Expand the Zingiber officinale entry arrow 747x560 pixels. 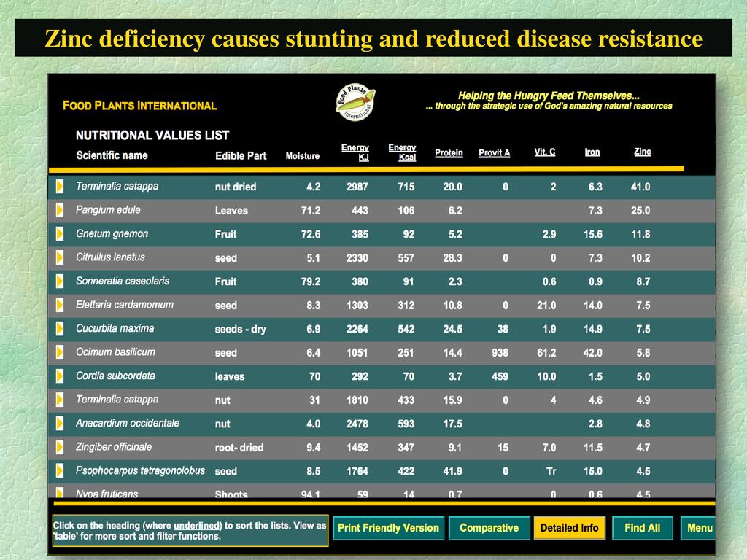click(x=58, y=448)
